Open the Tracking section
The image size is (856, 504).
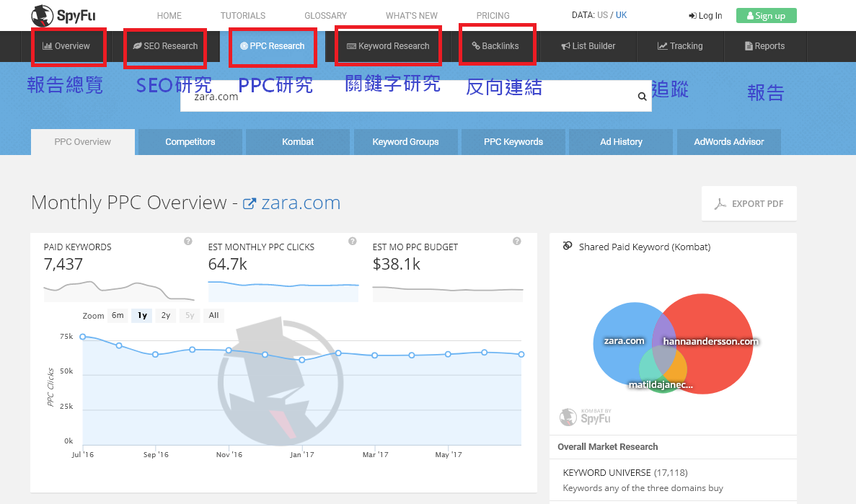(680, 46)
